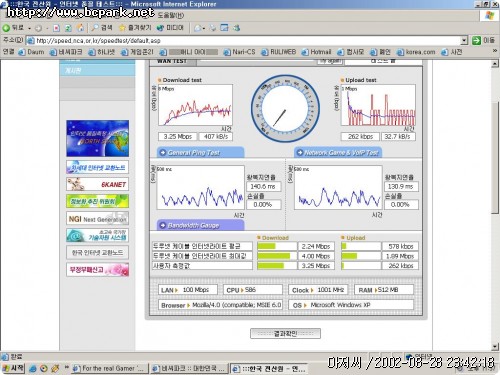Click the 6KANET banner in sidebar
The width and height of the screenshot is (500, 375).
(97, 184)
